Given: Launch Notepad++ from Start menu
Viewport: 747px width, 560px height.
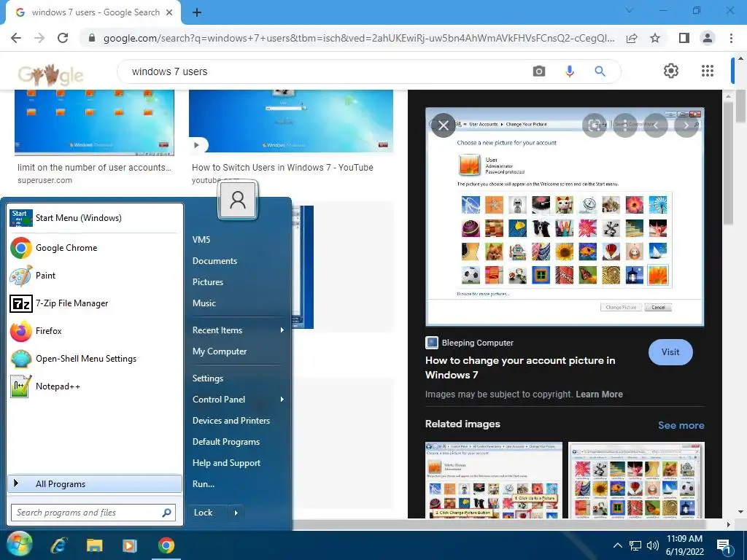Looking at the screenshot, I should click(x=95, y=386).
